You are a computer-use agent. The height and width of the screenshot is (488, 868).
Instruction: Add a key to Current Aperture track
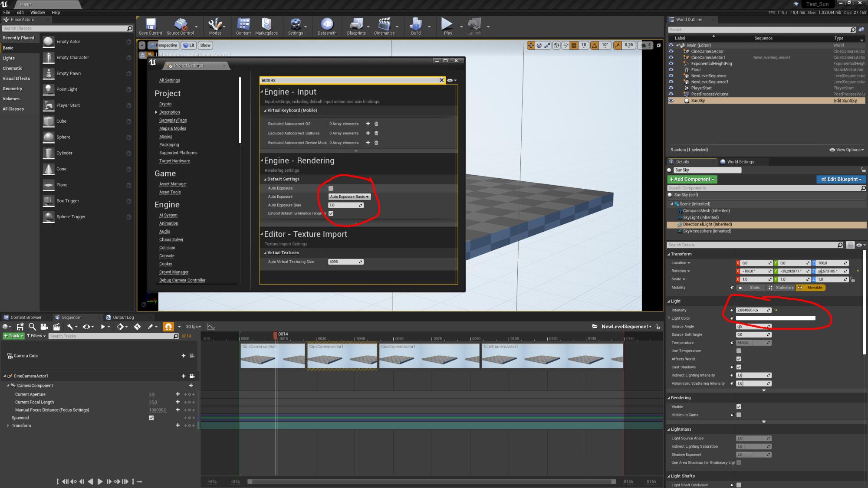tap(178, 394)
